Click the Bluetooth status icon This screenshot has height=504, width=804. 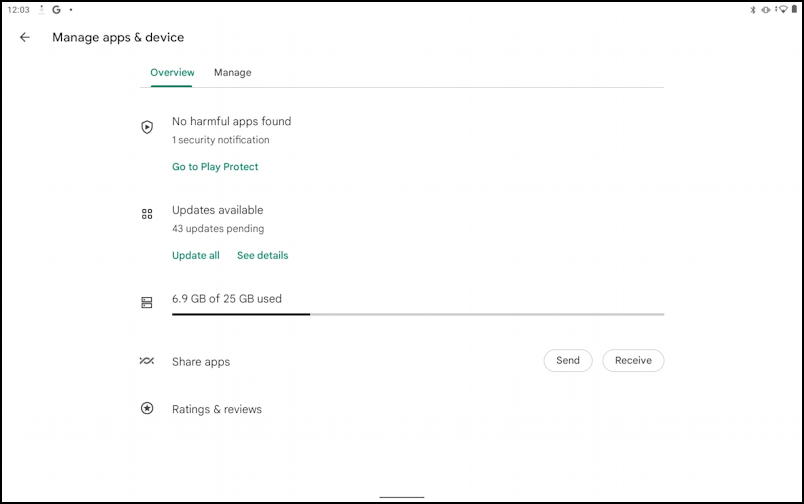(x=753, y=9)
